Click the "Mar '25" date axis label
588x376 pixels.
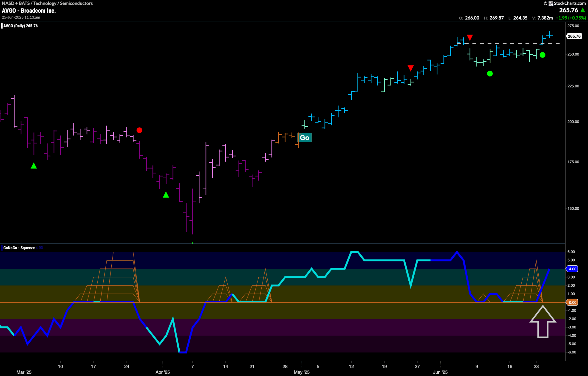coord(24,372)
